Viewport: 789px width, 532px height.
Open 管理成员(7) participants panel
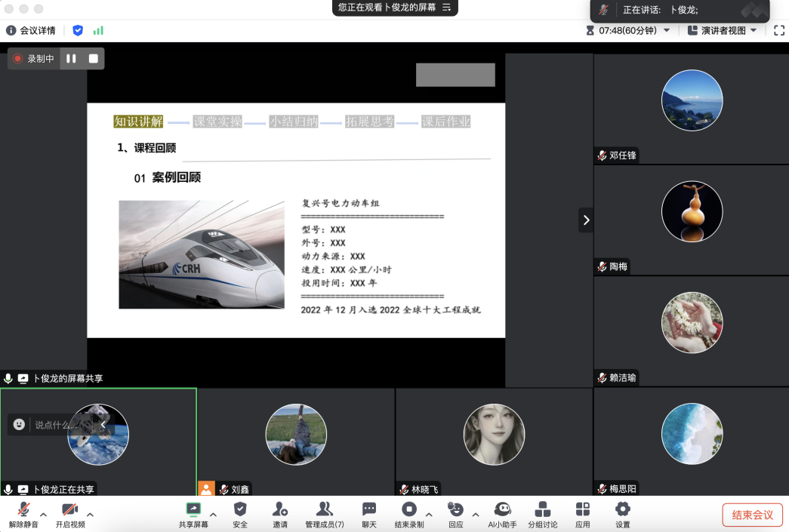point(324,514)
